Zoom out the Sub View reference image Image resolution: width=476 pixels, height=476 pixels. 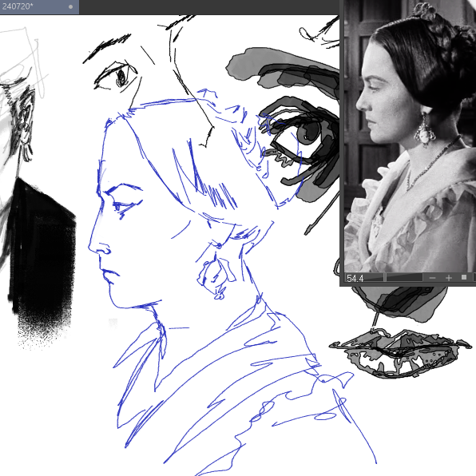point(432,278)
